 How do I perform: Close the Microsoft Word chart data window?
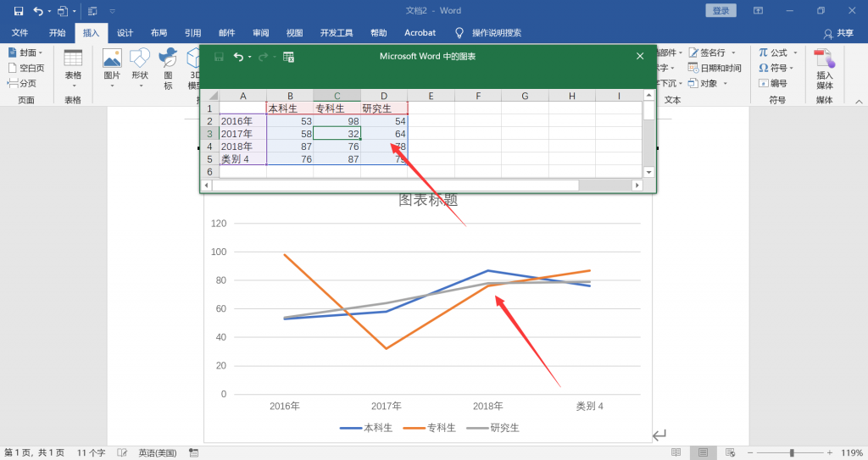640,56
